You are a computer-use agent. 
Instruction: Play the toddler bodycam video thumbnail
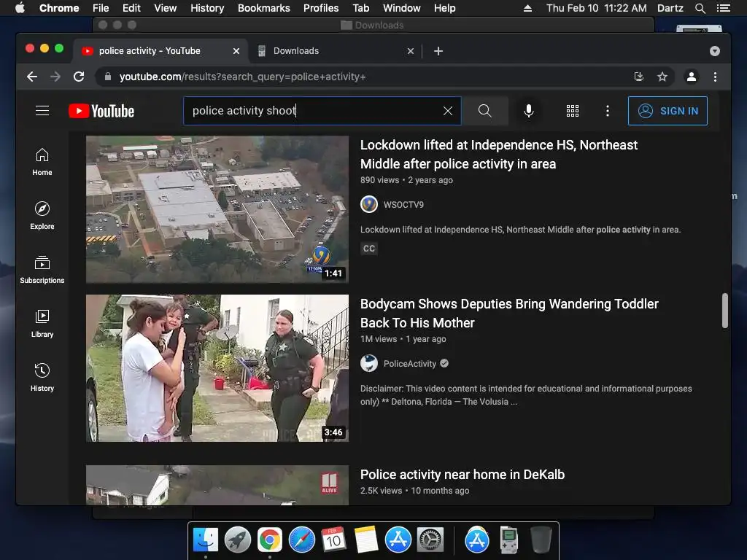click(x=217, y=368)
